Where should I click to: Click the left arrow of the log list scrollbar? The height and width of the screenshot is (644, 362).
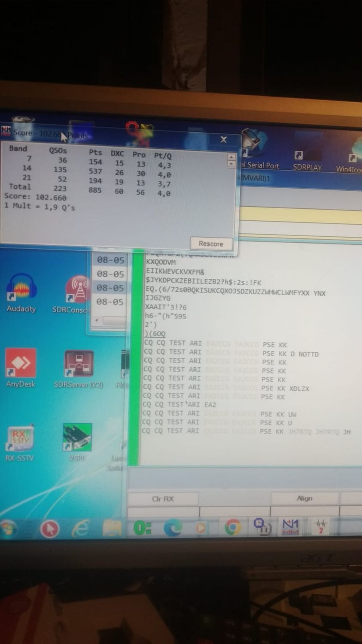click(x=97, y=320)
